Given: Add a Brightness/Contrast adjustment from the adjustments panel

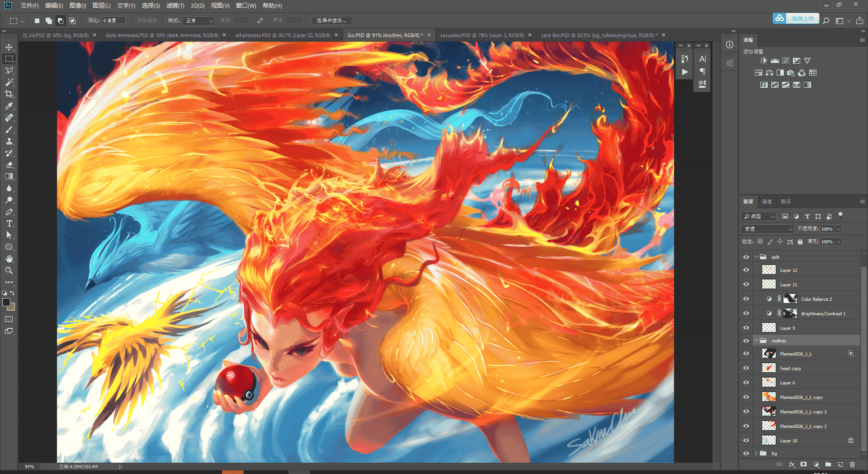Looking at the screenshot, I should tap(764, 61).
